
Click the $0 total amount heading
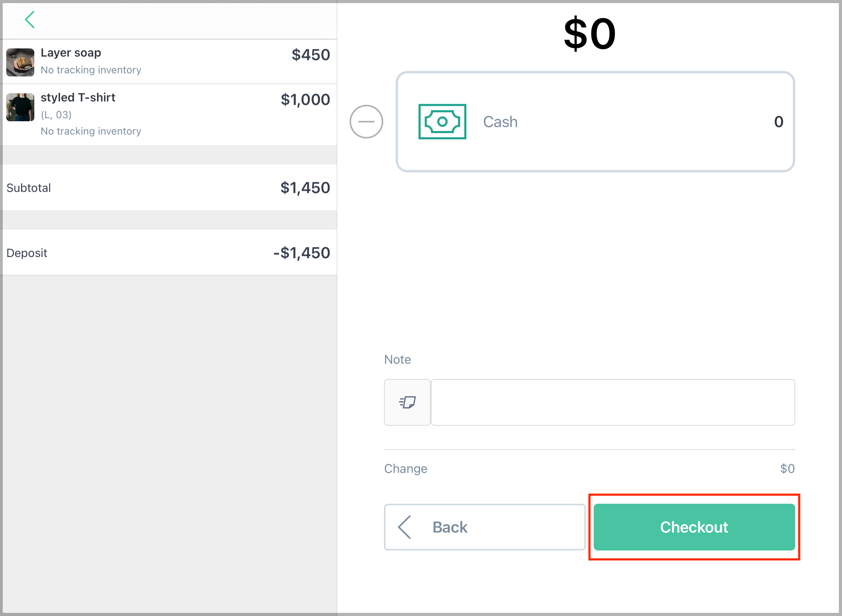click(x=589, y=34)
